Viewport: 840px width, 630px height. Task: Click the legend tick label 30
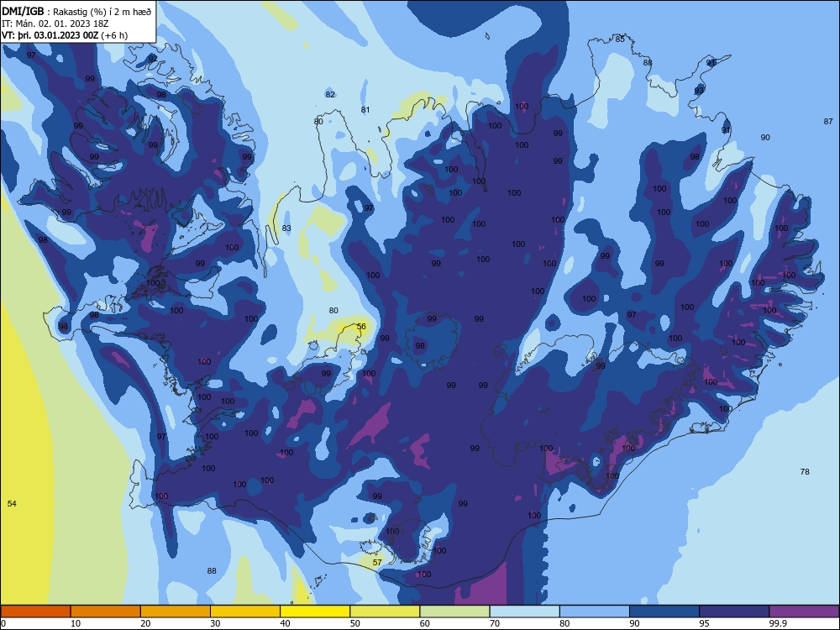(x=215, y=623)
